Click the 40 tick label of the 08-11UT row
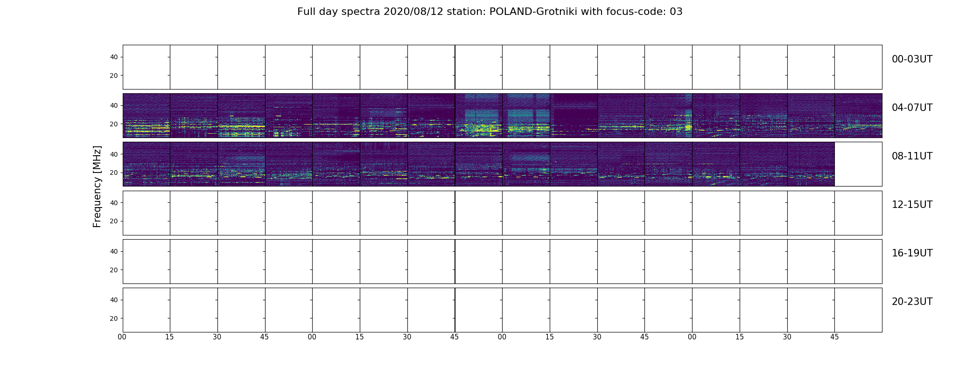This screenshot has height=373, width=980. point(113,154)
